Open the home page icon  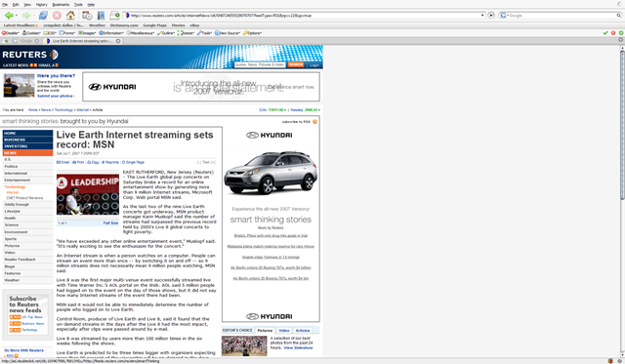point(70,16)
